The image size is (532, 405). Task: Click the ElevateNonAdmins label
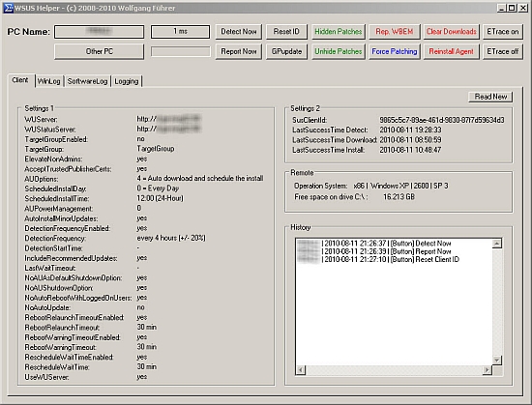click(53, 159)
